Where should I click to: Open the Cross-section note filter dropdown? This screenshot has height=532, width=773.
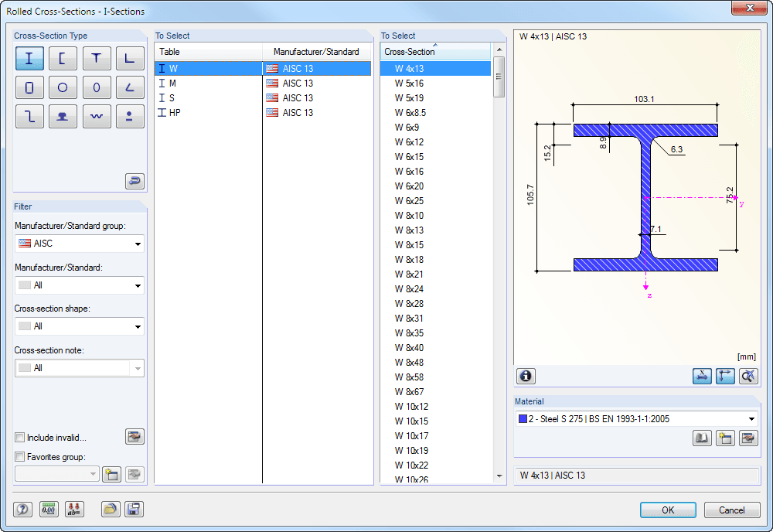(80, 368)
